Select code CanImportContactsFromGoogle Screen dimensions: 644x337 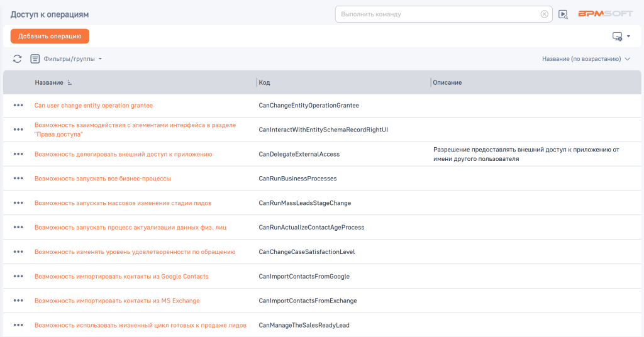(304, 276)
